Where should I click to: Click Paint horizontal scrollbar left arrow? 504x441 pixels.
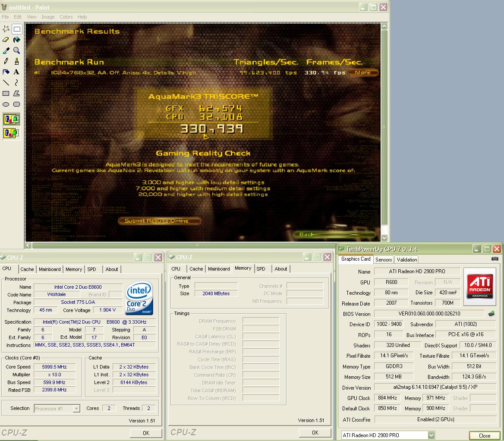28,245
